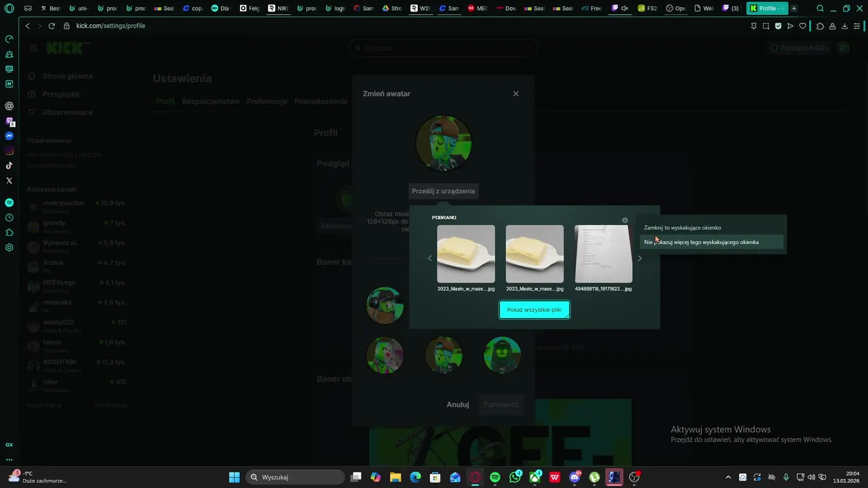Open downloads popup settings gear
Viewport: 868px width, 488px height.
(x=625, y=220)
